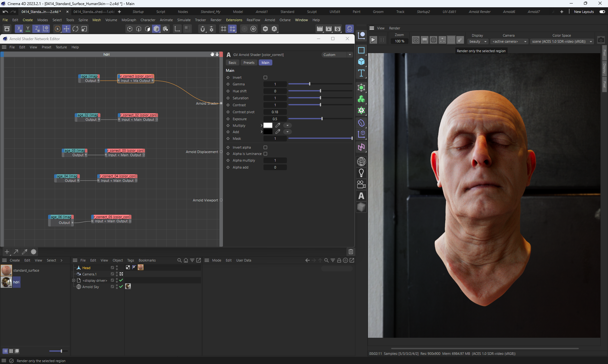Switch to the Presets tab

(249, 63)
